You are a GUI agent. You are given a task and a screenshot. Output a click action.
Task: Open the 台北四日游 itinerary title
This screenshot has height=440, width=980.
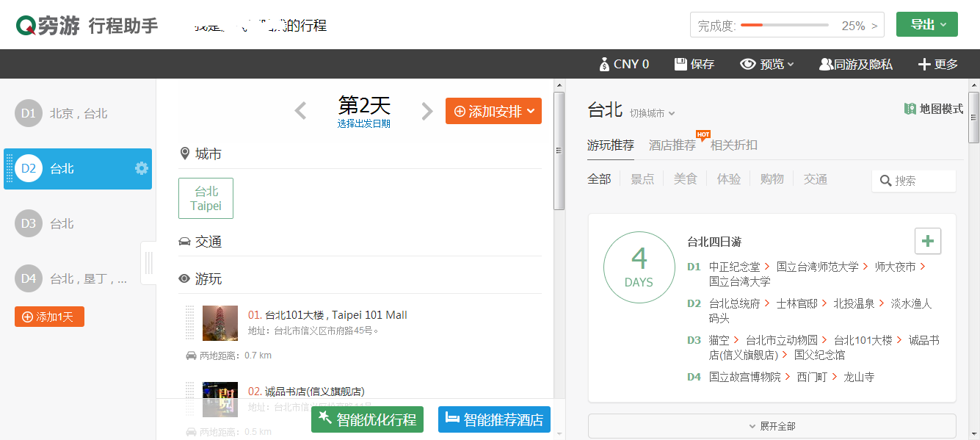tap(714, 242)
